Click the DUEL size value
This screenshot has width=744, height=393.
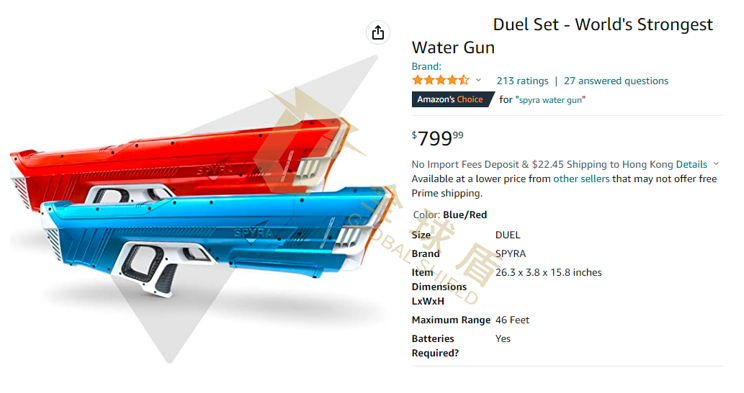508,235
